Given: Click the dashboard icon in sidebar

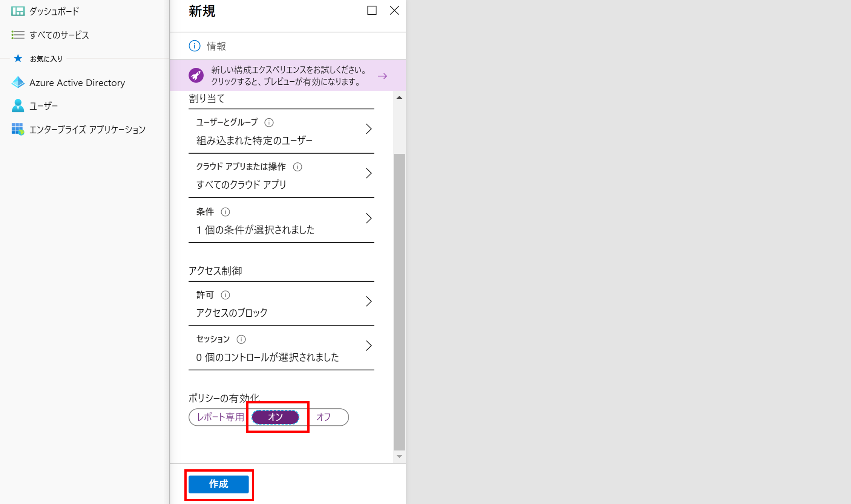Looking at the screenshot, I should (x=18, y=11).
